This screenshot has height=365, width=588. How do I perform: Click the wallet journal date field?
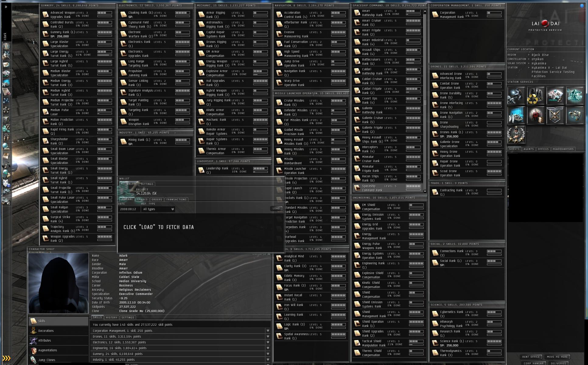click(129, 209)
